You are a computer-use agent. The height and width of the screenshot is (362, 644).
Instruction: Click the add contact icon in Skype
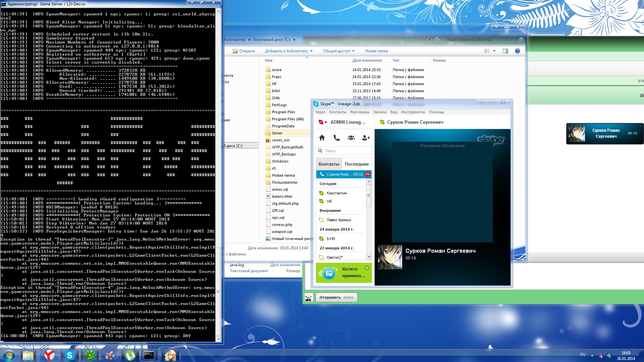coord(366,138)
